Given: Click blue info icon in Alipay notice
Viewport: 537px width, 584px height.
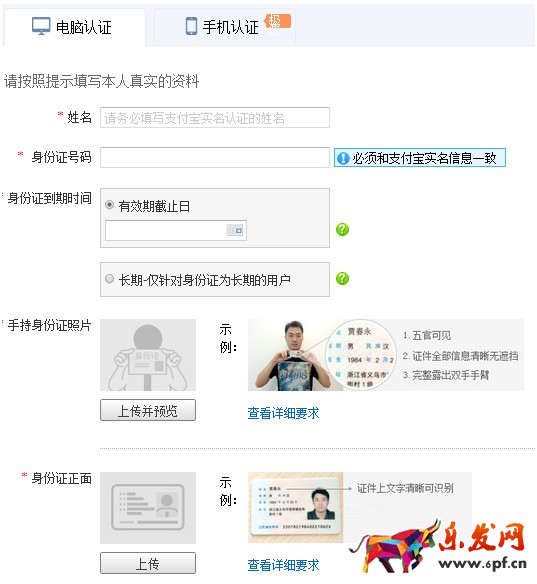Looking at the screenshot, I should point(343,158).
